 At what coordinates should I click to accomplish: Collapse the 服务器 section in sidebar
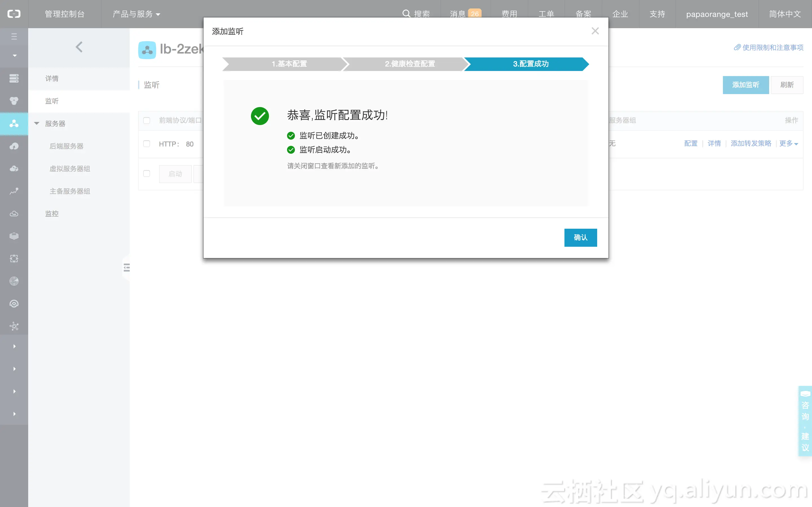tap(37, 123)
